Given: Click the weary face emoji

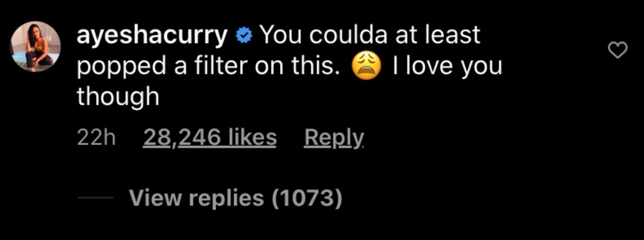Looking at the screenshot, I should point(366,67).
